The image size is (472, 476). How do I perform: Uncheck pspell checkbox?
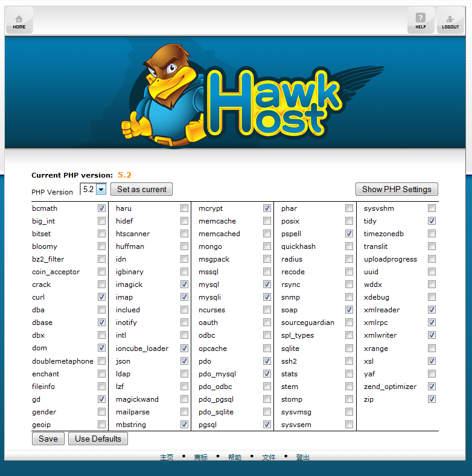349,233
